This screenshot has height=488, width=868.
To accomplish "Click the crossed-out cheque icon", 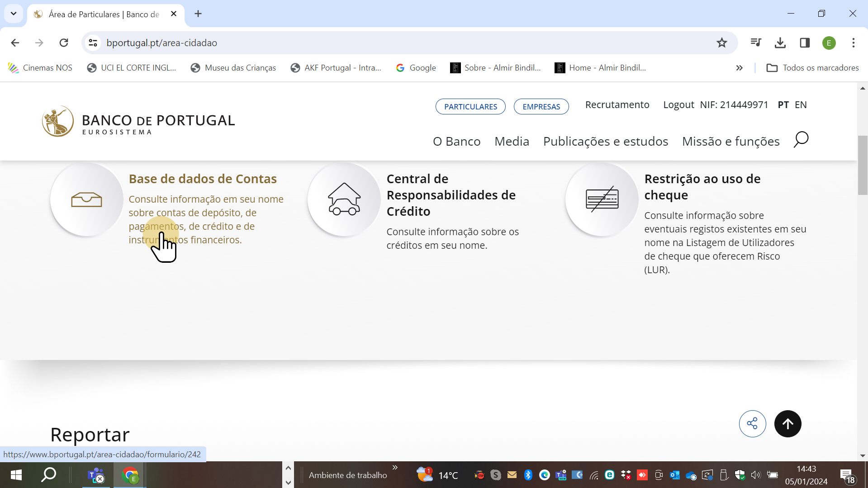I will click(x=602, y=200).
